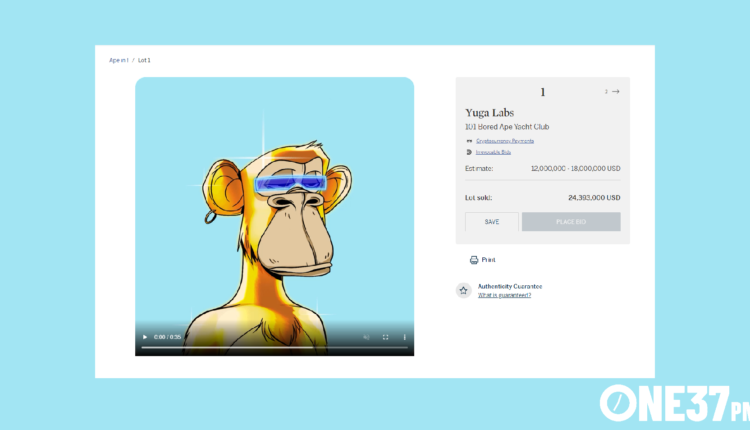
Task: Enter fullscreen mode on video
Action: (x=385, y=337)
